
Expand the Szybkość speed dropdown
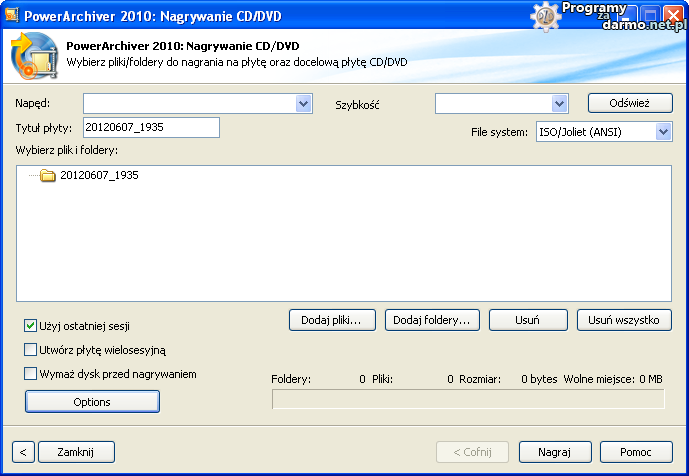(559, 104)
